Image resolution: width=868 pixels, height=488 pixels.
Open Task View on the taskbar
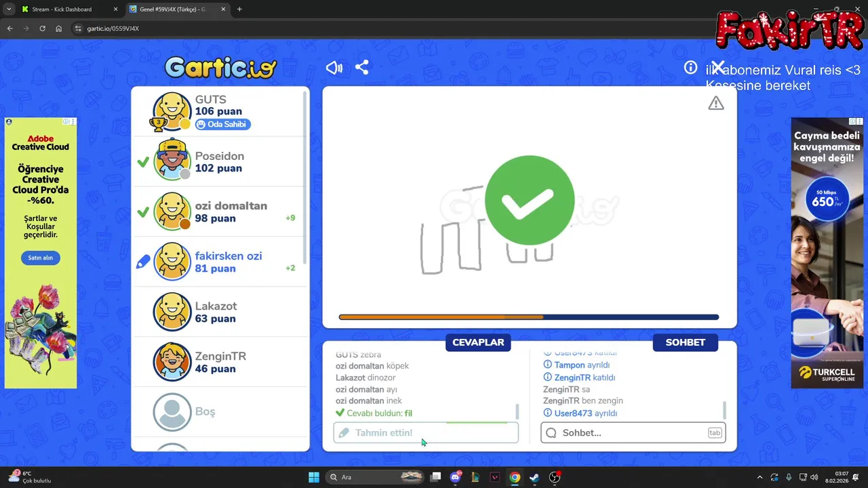tap(436, 477)
